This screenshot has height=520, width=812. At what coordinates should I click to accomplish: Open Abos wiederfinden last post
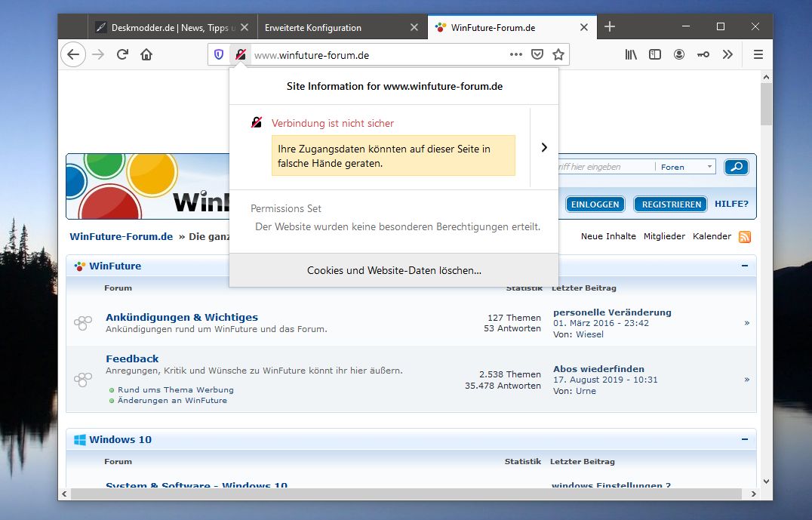tap(598, 369)
